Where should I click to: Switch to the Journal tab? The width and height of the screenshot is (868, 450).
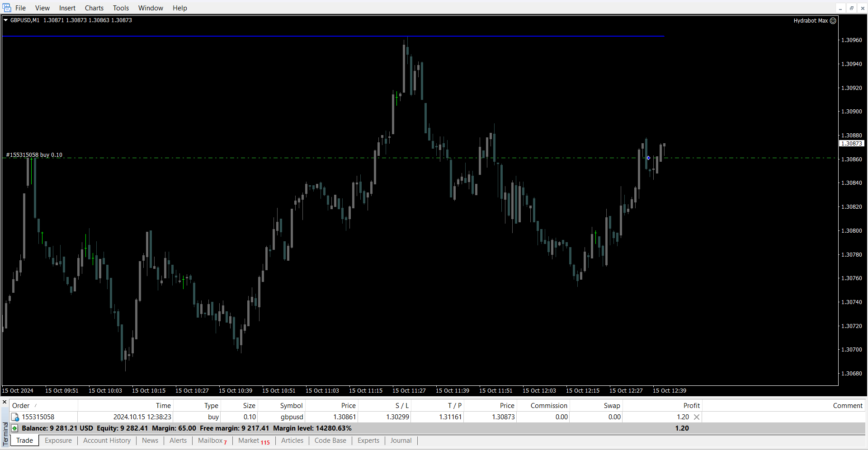coord(401,441)
